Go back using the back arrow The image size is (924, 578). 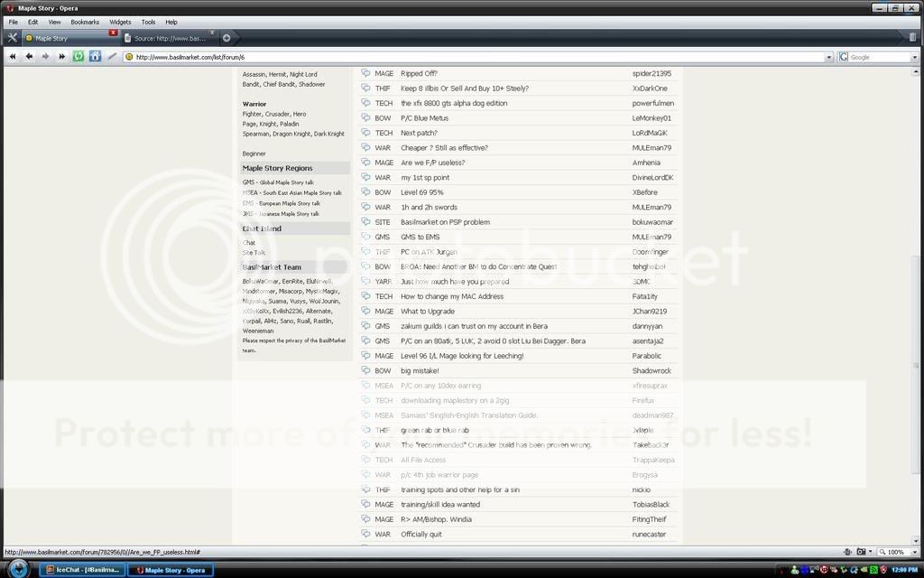tap(29, 56)
